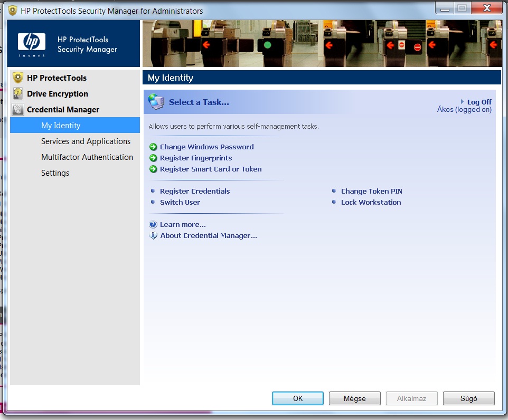Open Services and Applications
508x420 pixels.
click(x=86, y=141)
